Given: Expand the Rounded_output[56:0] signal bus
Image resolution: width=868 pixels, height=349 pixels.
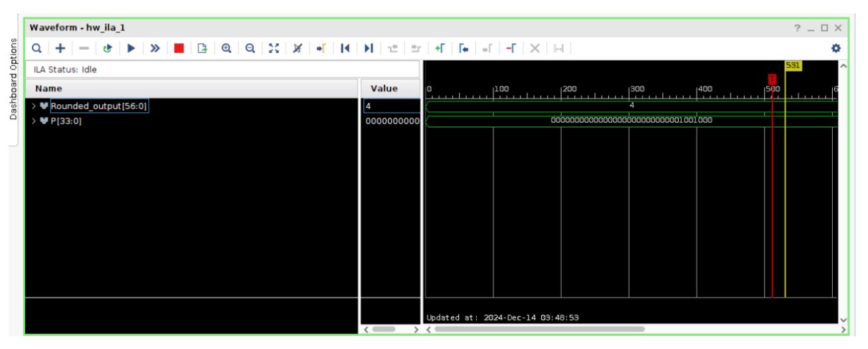Looking at the screenshot, I should pyautogui.click(x=33, y=106).
